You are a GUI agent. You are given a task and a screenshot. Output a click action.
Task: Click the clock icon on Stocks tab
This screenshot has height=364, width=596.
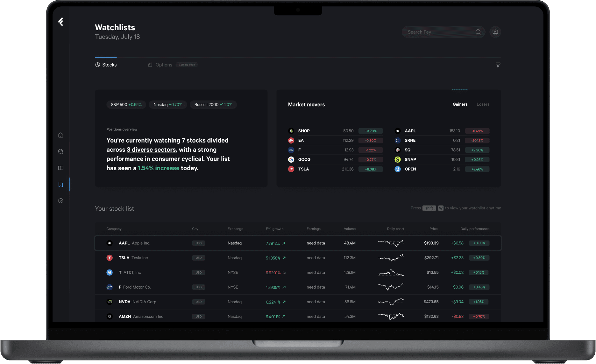click(x=97, y=65)
